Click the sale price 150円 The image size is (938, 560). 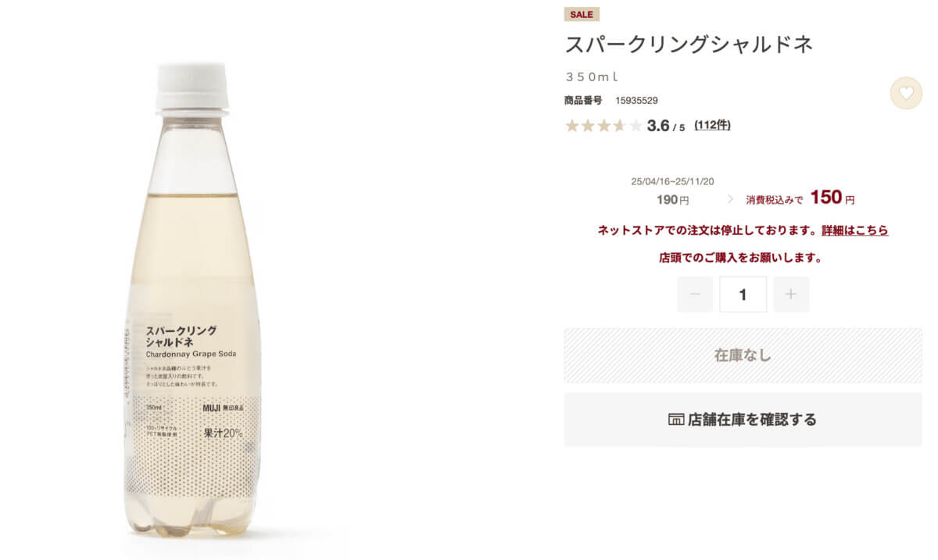[832, 198]
